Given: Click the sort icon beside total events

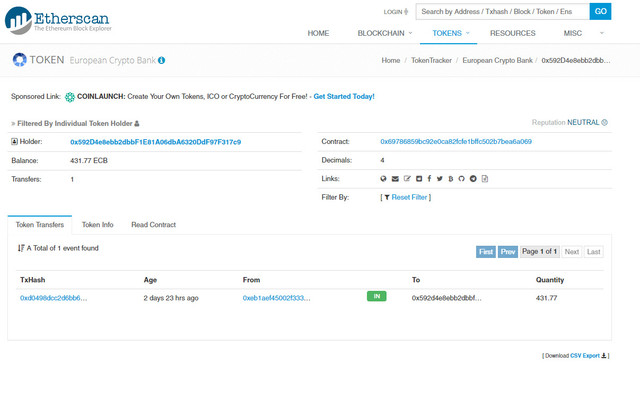Looking at the screenshot, I should point(21,248).
